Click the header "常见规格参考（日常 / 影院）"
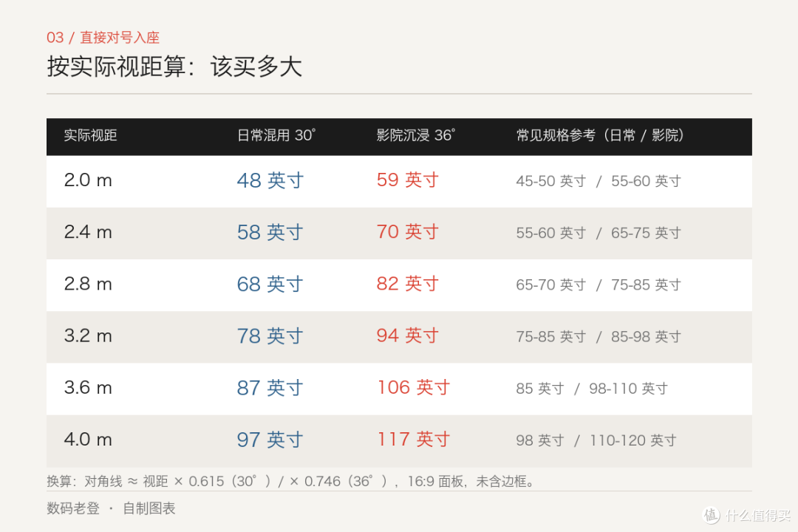 click(x=600, y=135)
